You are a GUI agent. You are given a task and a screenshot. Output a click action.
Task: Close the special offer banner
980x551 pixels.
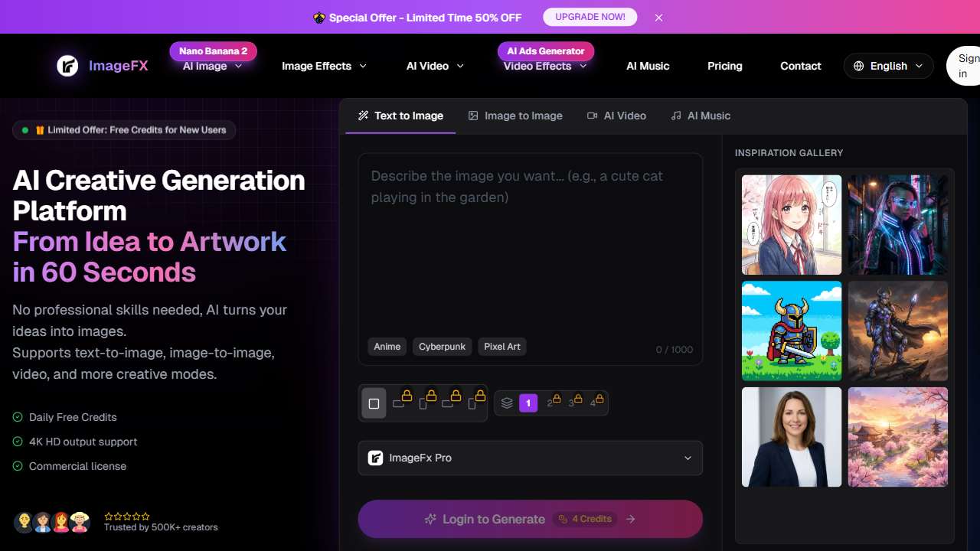(658, 17)
